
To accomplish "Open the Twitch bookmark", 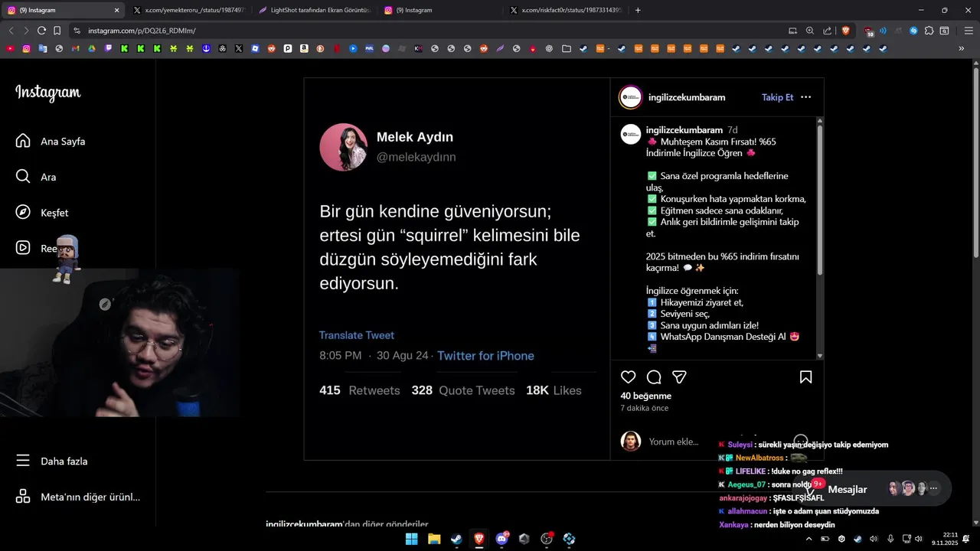I will pos(108,48).
